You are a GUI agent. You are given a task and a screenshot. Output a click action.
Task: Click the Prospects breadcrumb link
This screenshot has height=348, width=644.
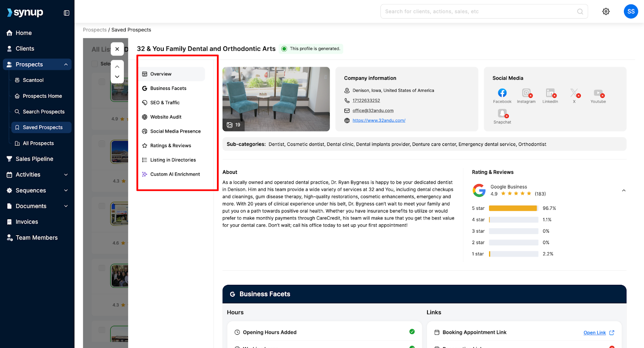[x=95, y=30]
